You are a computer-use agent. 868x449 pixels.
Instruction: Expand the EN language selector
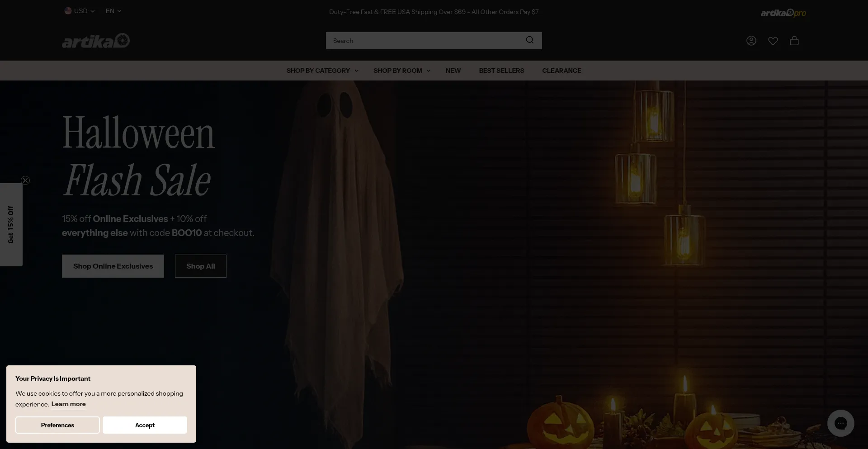tap(113, 11)
